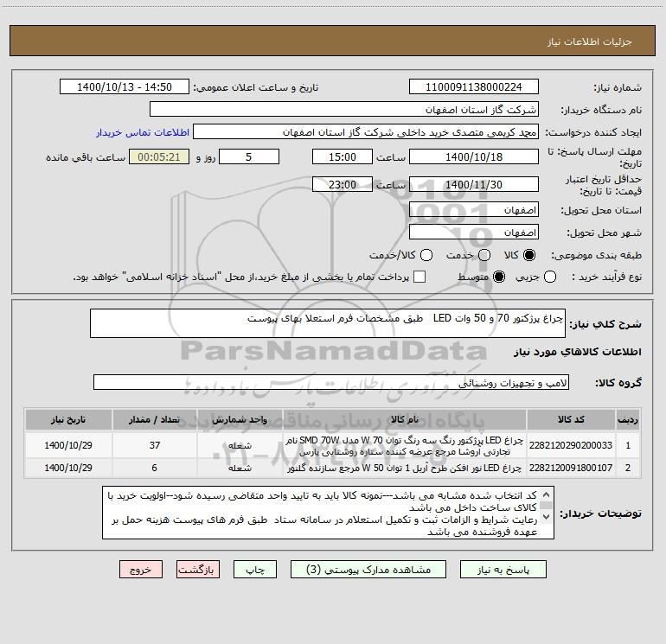This screenshot has width=666, height=644.
Task: Open اطلاعات تماس خریدار link
Action: [x=143, y=132]
